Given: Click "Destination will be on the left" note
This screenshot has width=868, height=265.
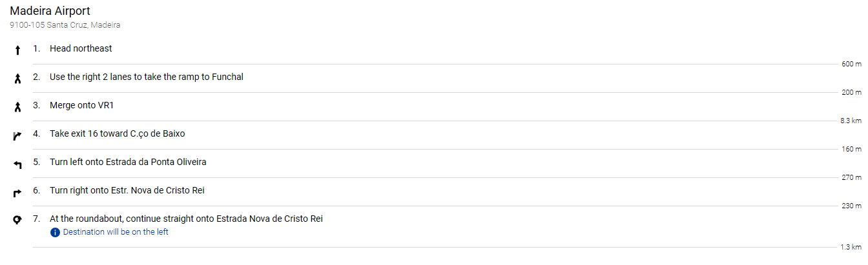Looking at the screenshot, I should pos(116,232).
